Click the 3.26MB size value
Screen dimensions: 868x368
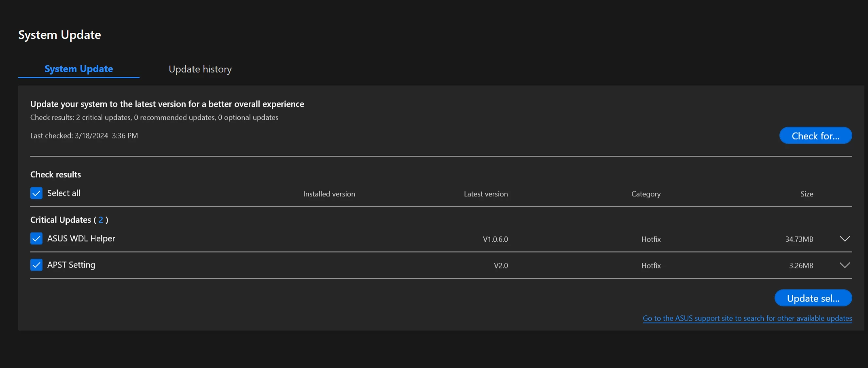(801, 266)
